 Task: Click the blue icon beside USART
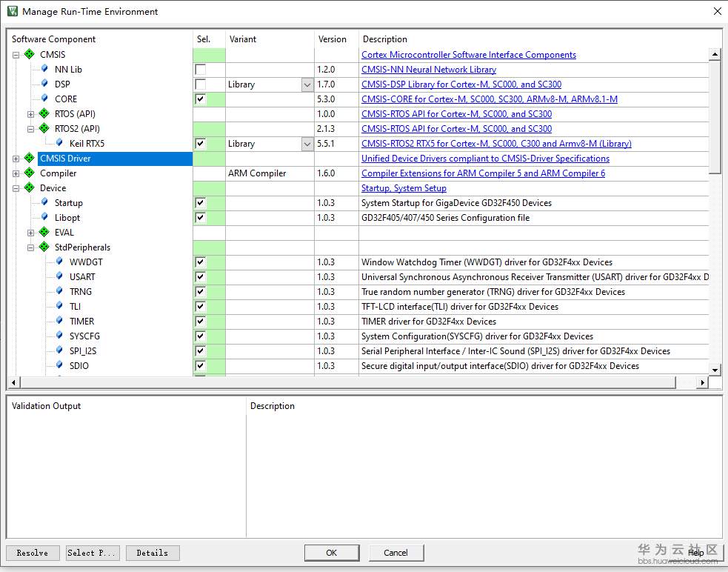(59, 276)
